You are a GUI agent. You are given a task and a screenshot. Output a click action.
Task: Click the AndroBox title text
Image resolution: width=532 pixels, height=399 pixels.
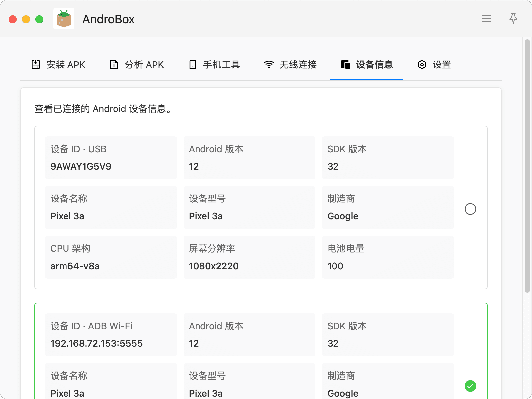(108, 19)
